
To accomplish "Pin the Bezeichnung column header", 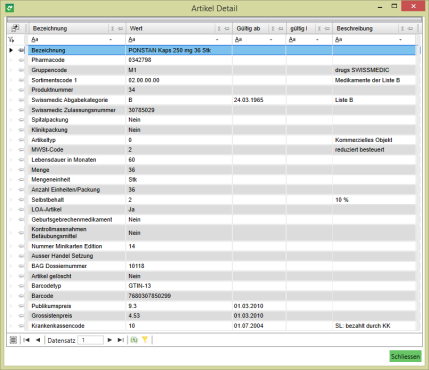I will coord(120,29).
